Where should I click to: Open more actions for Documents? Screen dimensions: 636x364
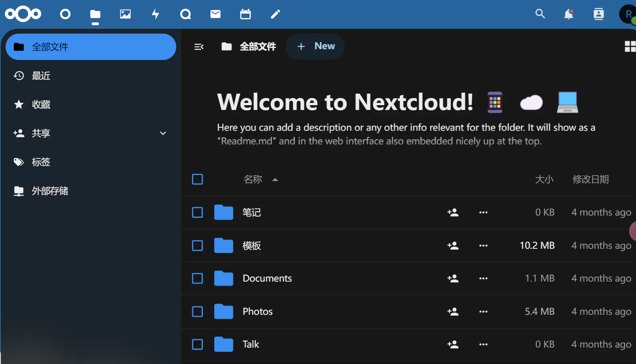pos(483,278)
